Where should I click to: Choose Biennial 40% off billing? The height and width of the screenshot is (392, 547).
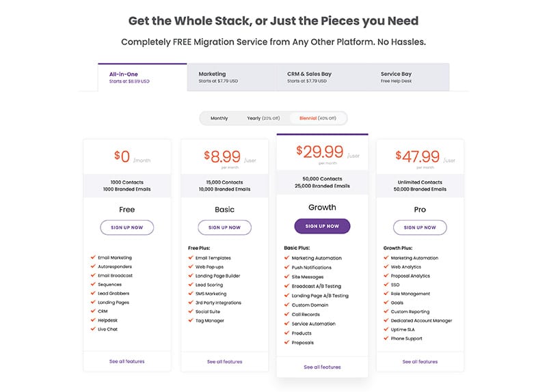[318, 118]
